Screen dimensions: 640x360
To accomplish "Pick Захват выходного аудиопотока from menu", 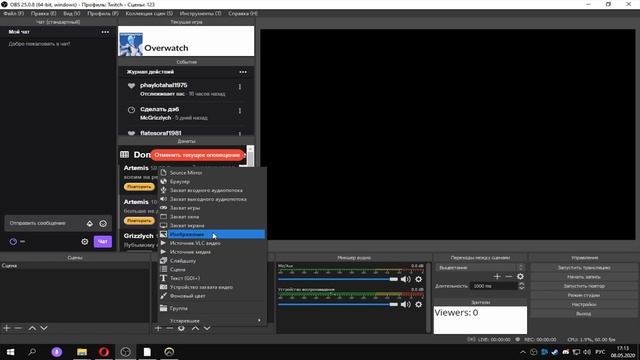I will (212, 199).
